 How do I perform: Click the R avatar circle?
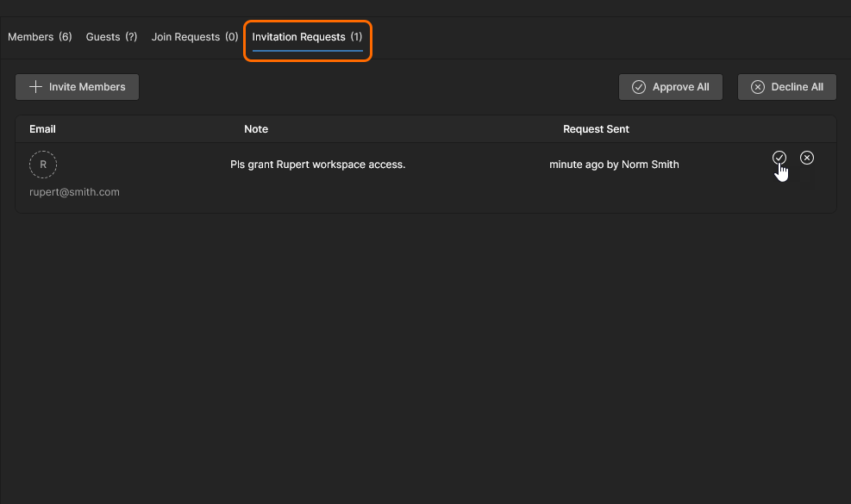point(43,164)
